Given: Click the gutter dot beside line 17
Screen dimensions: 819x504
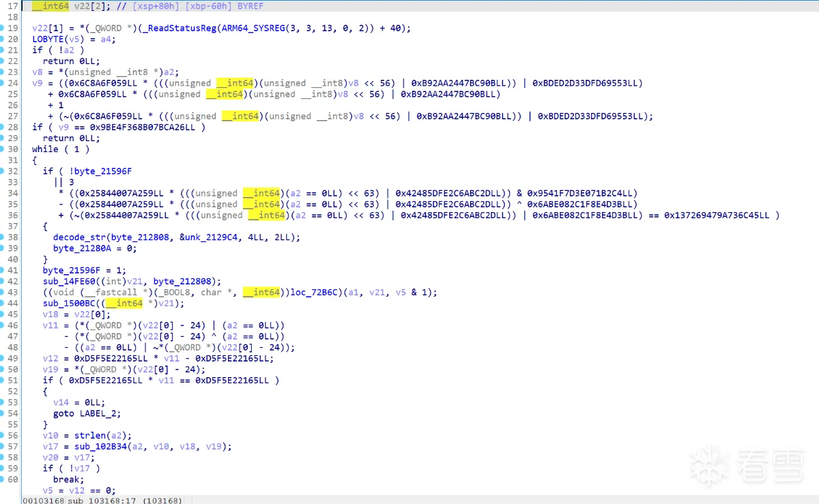Looking at the screenshot, I should click(3, 6).
